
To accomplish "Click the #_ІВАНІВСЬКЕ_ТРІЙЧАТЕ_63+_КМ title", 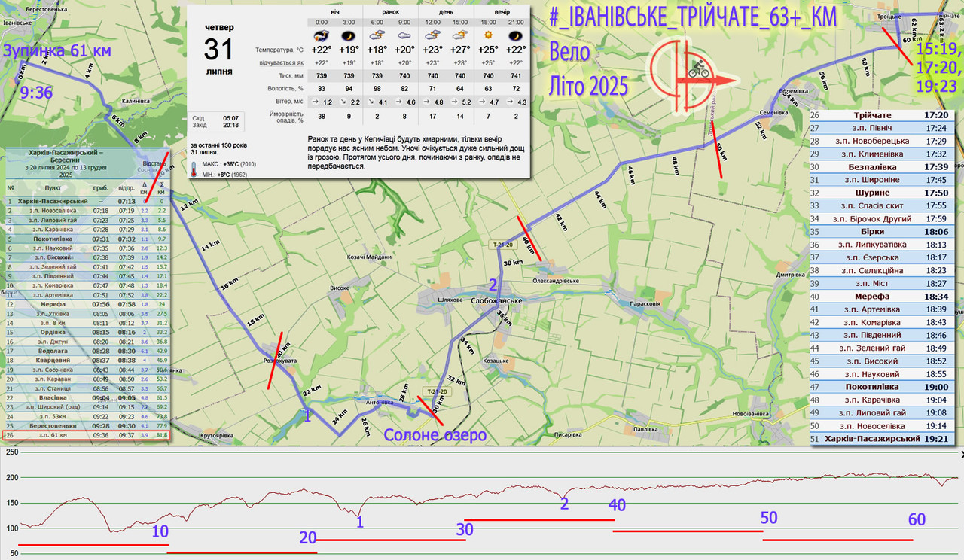I will [x=693, y=18].
